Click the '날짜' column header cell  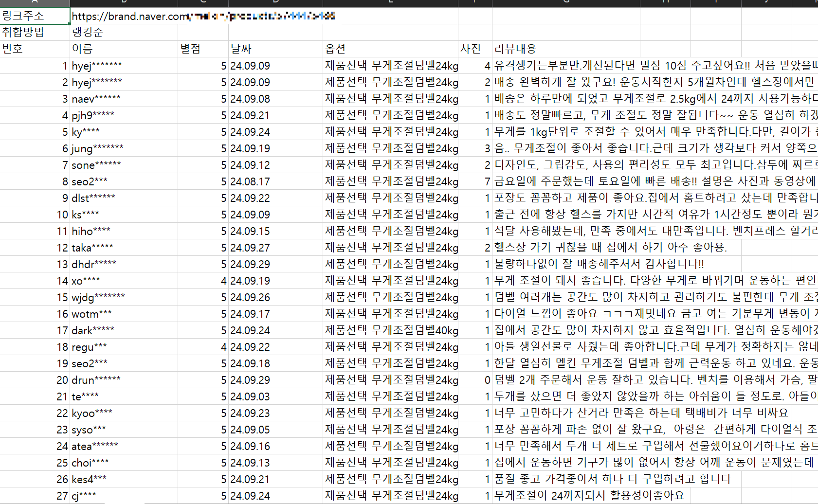275,49
